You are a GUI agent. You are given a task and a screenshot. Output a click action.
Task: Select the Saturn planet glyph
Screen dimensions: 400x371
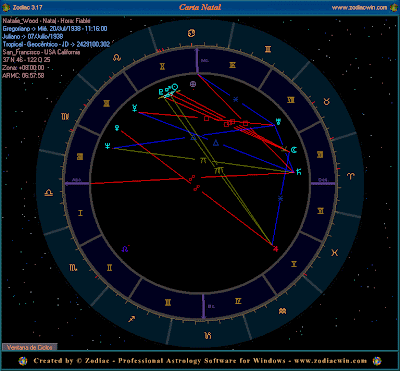click(298, 172)
